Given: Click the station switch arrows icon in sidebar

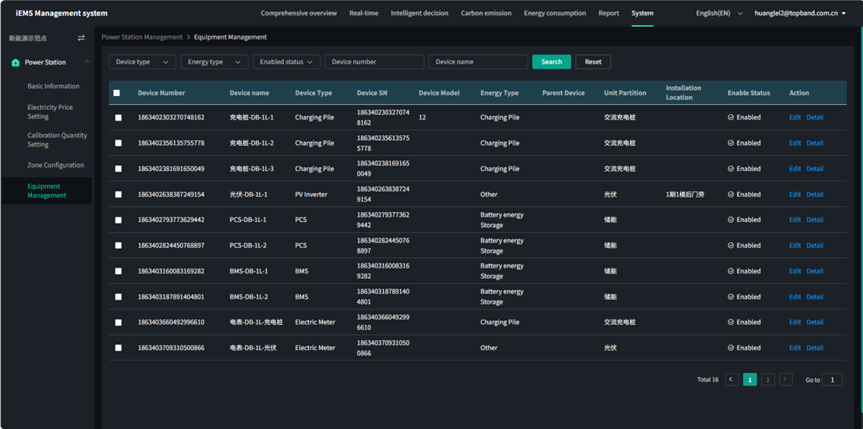Looking at the screenshot, I should (x=82, y=37).
